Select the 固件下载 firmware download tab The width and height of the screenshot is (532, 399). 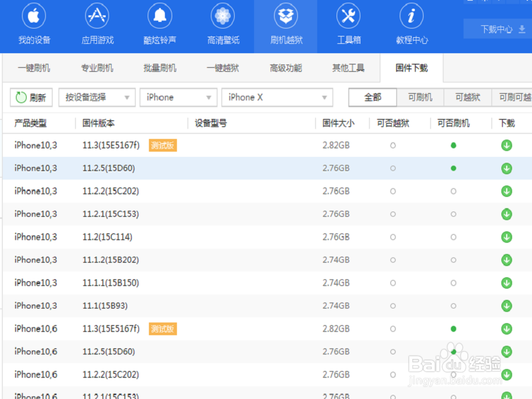(412, 68)
